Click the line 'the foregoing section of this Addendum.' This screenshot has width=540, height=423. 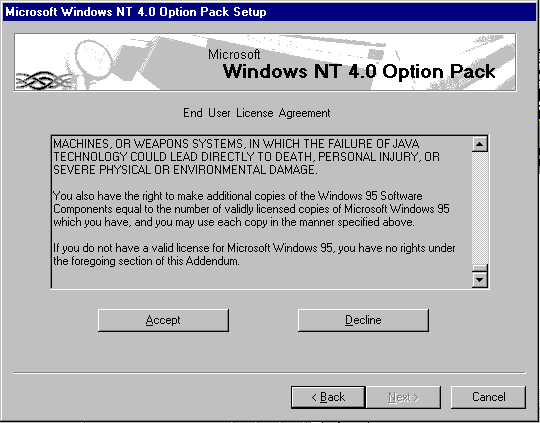click(146, 261)
